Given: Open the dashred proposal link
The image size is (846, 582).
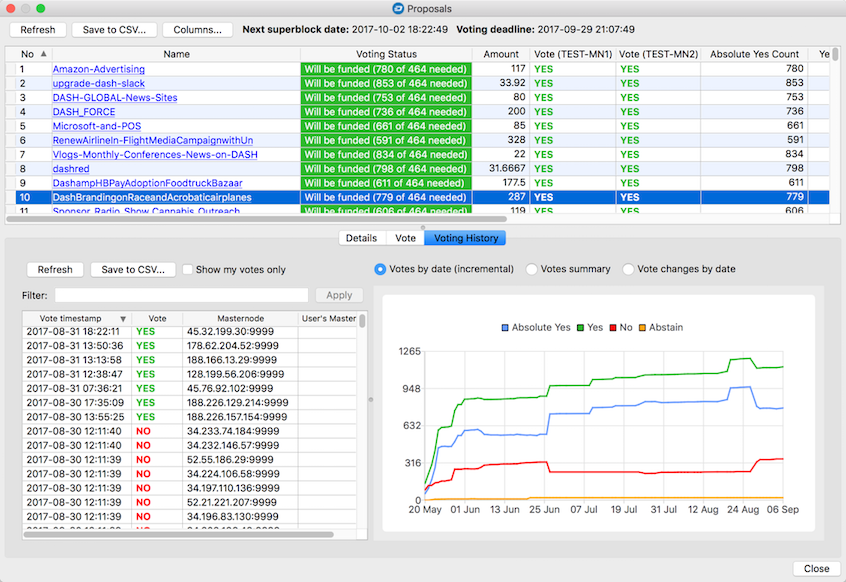Looking at the screenshot, I should (71, 169).
